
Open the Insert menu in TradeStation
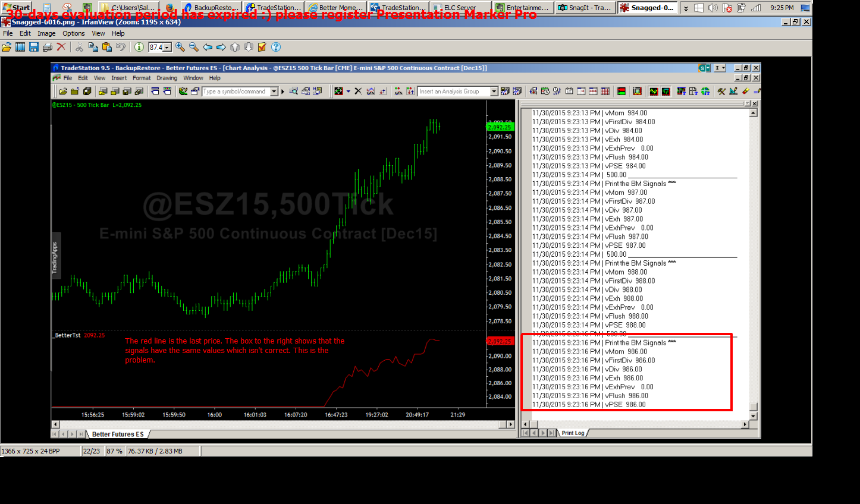pos(119,78)
